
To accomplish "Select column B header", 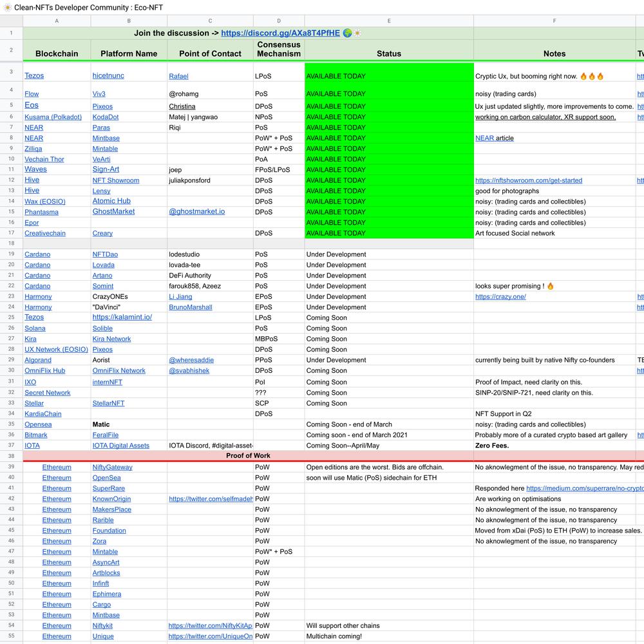I will tap(129, 21).
